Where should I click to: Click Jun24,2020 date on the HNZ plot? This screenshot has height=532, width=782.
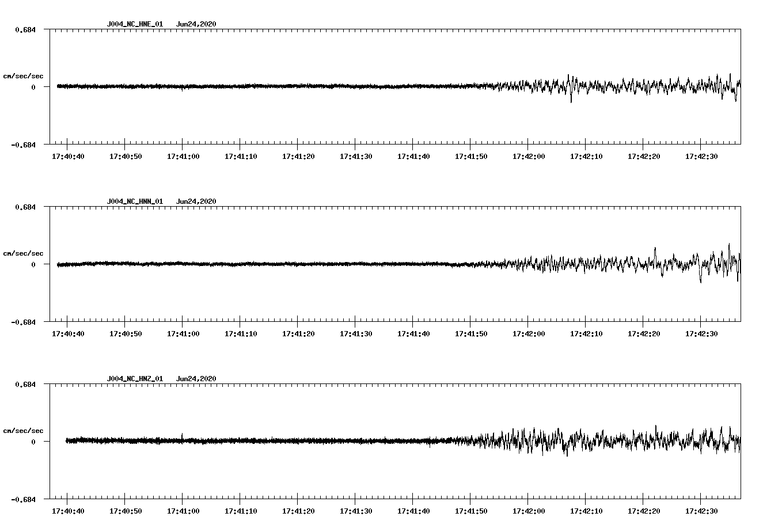tap(196, 379)
